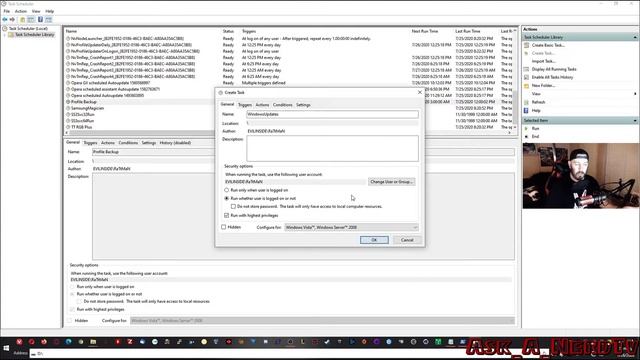Screen dimensions: 640x360
Task: Open History (disabled) tab in lower pane
Action: click(175, 143)
